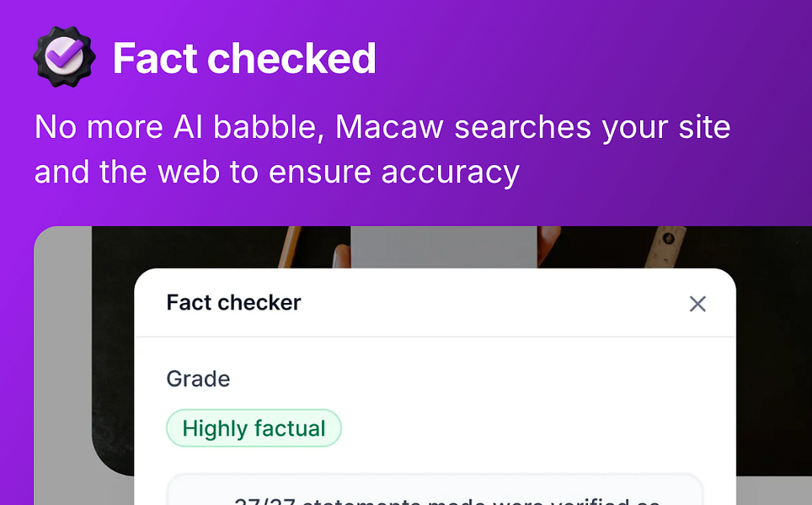
Task: Click the Grade label
Action: point(198,379)
